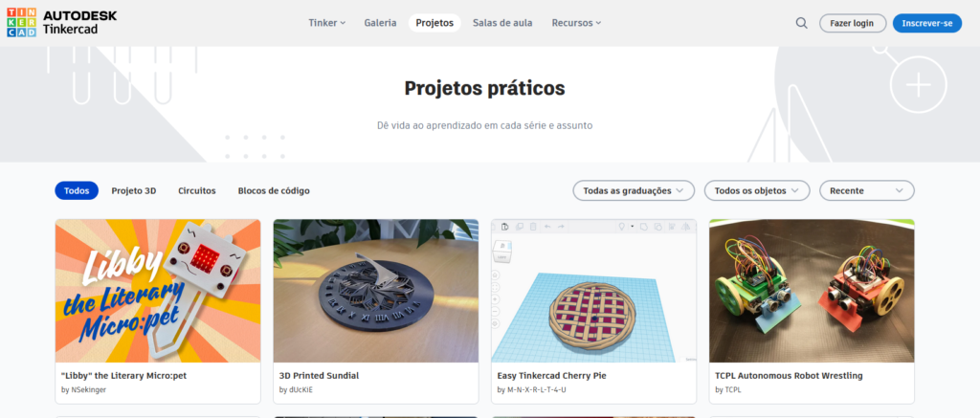Click the 3D Printed Sundial title
The image size is (980, 418).
pos(319,376)
